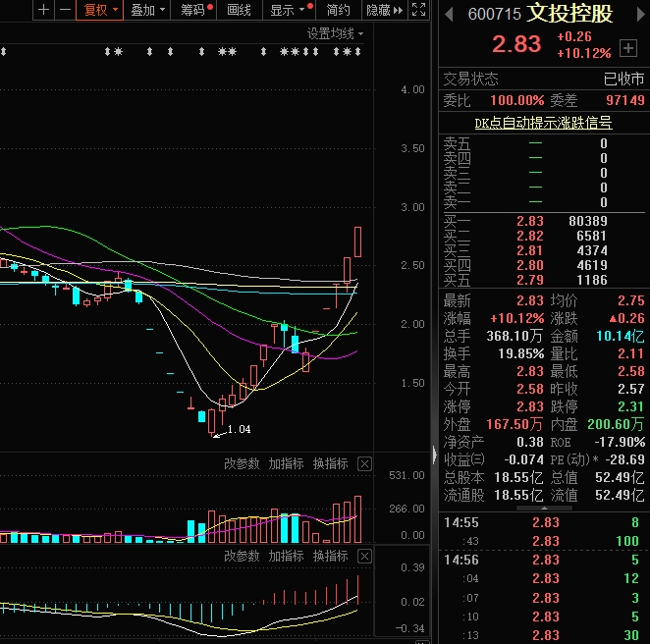This screenshot has width=650, height=644.
Task: Click the left arrow before stock code 600715
Action: [x=450, y=14]
